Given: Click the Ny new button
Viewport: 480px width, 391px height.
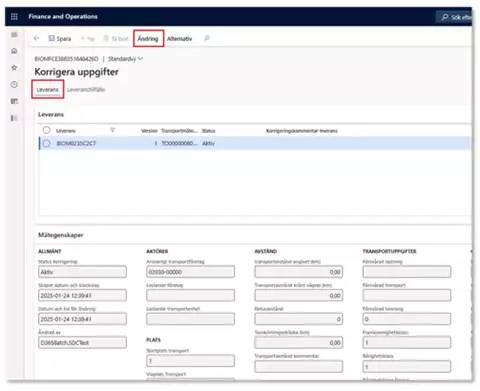Looking at the screenshot, I should pyautogui.click(x=88, y=39).
